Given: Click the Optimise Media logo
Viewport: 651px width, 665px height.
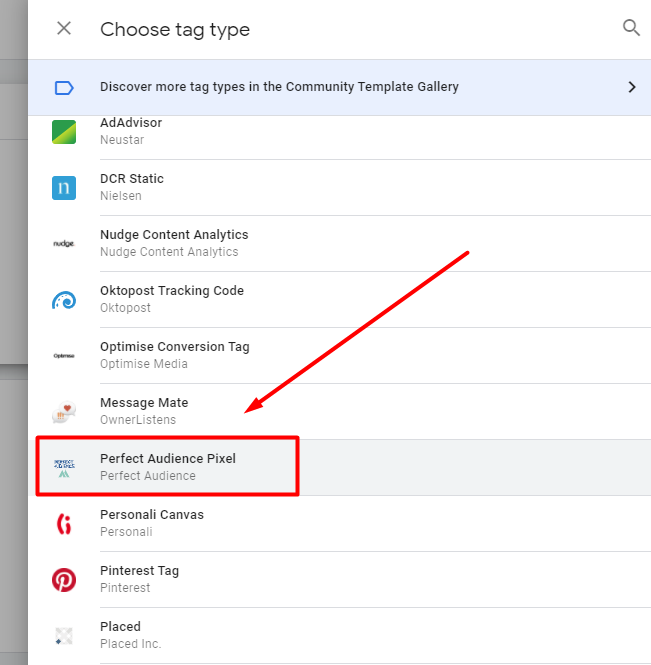Looking at the screenshot, I should pos(64,356).
